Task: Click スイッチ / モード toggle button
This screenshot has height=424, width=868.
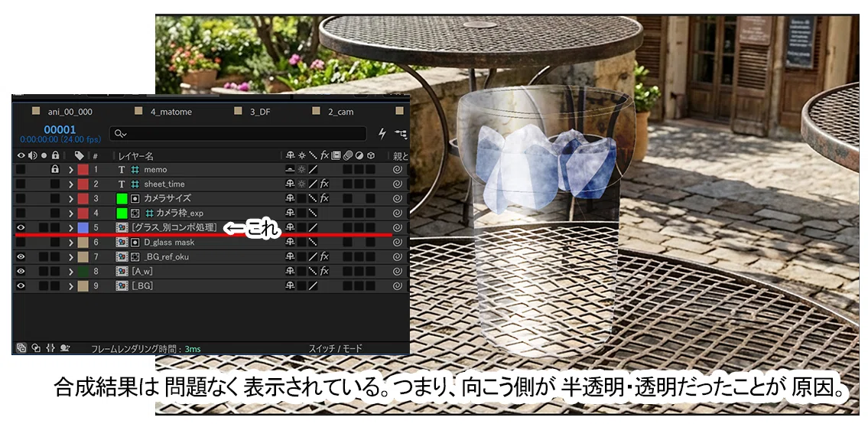Action: click(336, 349)
